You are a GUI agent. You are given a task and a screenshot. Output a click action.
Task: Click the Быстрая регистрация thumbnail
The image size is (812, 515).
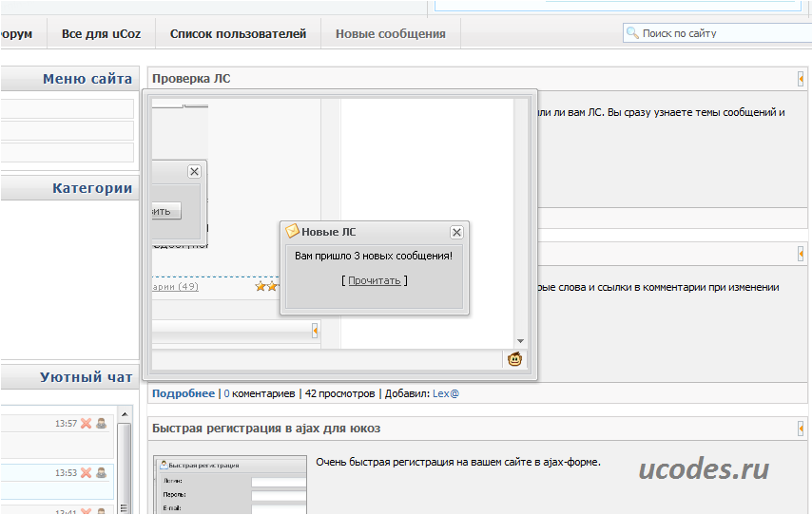230,485
